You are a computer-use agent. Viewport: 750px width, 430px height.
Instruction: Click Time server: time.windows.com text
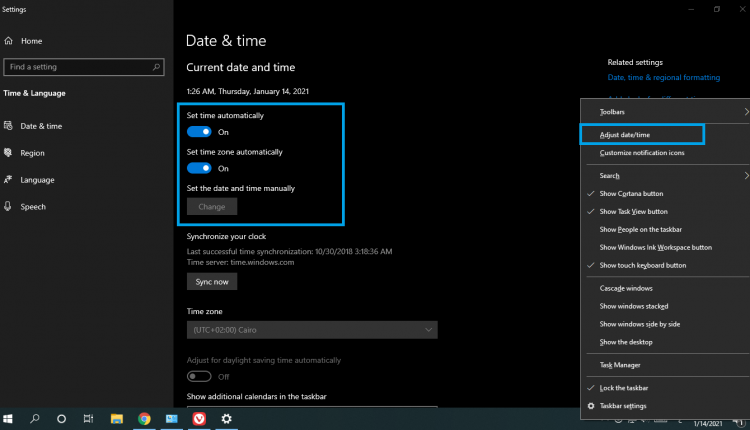coord(240,262)
